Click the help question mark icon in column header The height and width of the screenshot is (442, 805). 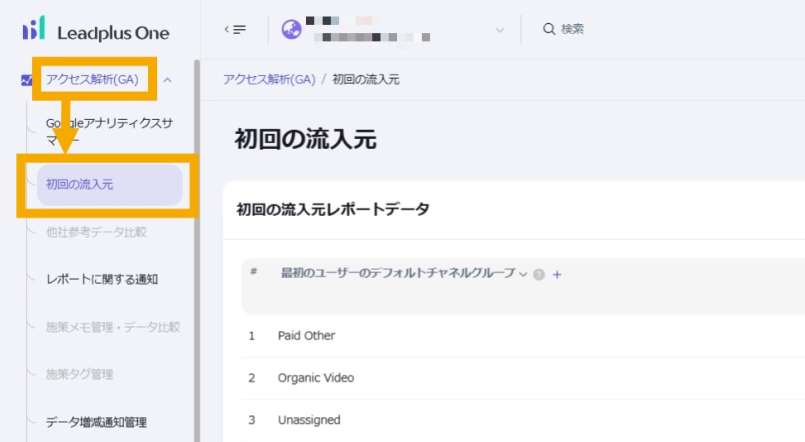coord(539,274)
